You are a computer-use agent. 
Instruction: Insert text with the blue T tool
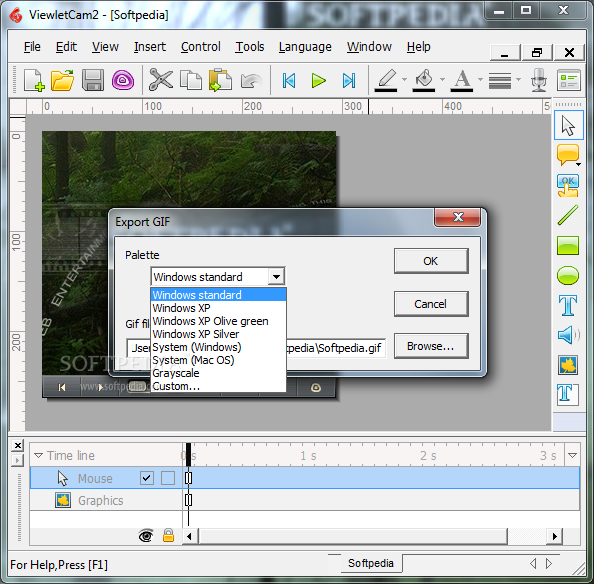pyautogui.click(x=568, y=305)
